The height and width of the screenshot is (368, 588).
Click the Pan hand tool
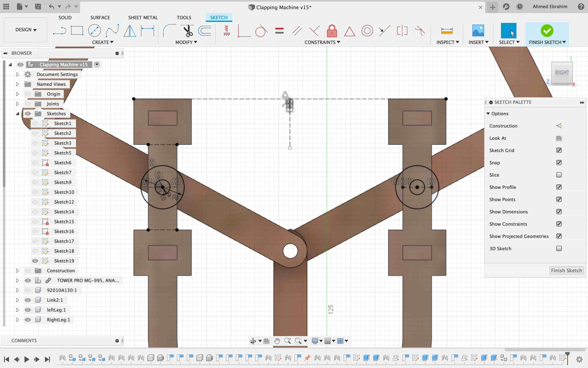click(x=277, y=341)
